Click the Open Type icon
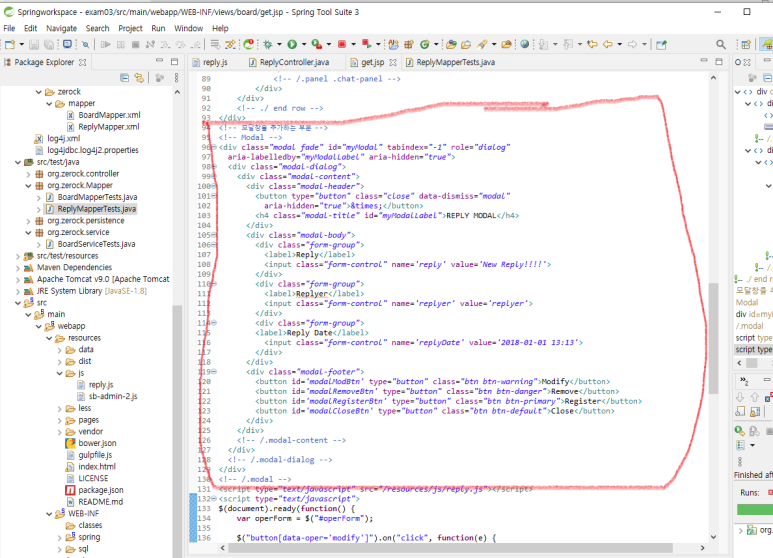This screenshot has width=773, height=558. pos(451,44)
